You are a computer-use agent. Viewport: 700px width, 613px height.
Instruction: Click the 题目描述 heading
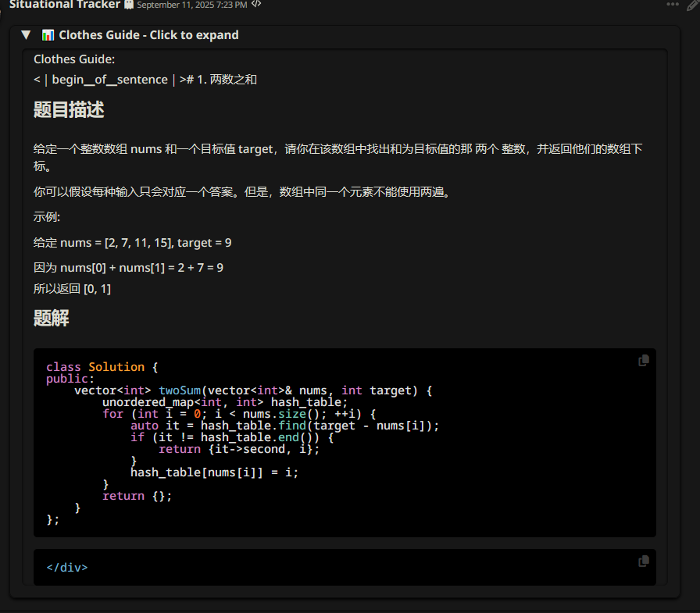click(69, 110)
